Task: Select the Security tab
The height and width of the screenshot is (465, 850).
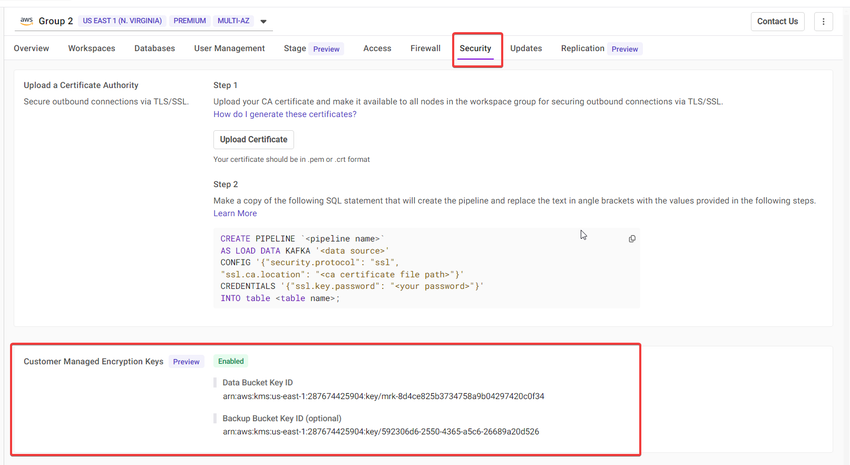Action: (x=475, y=48)
